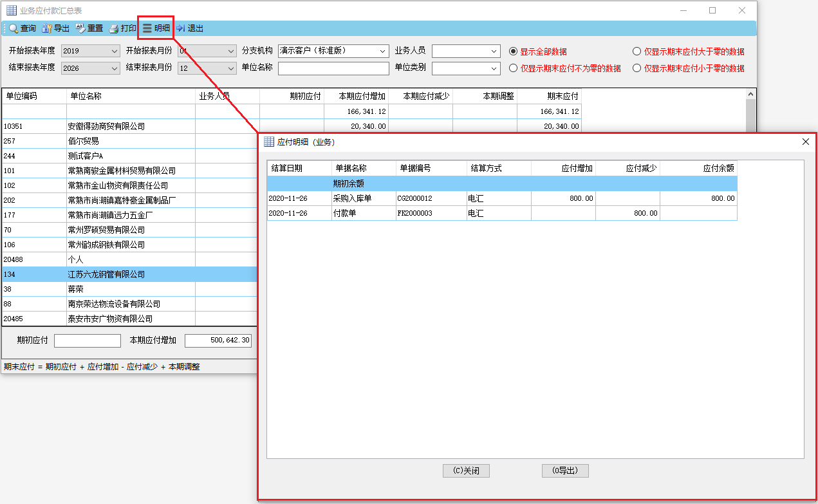Screen dimensions: 818x504
Task: Click the 本期调整 column header
Action: pyautogui.click(x=485, y=96)
